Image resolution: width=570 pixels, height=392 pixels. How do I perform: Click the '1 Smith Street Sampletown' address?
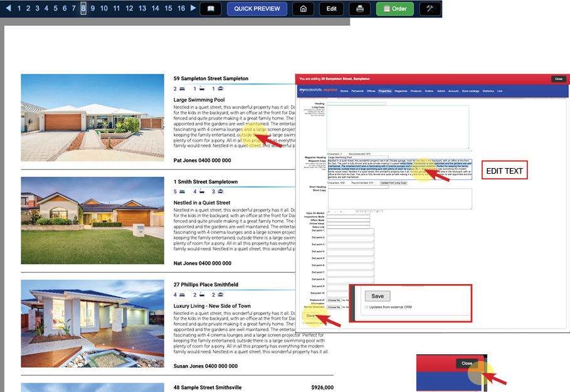pos(206,181)
